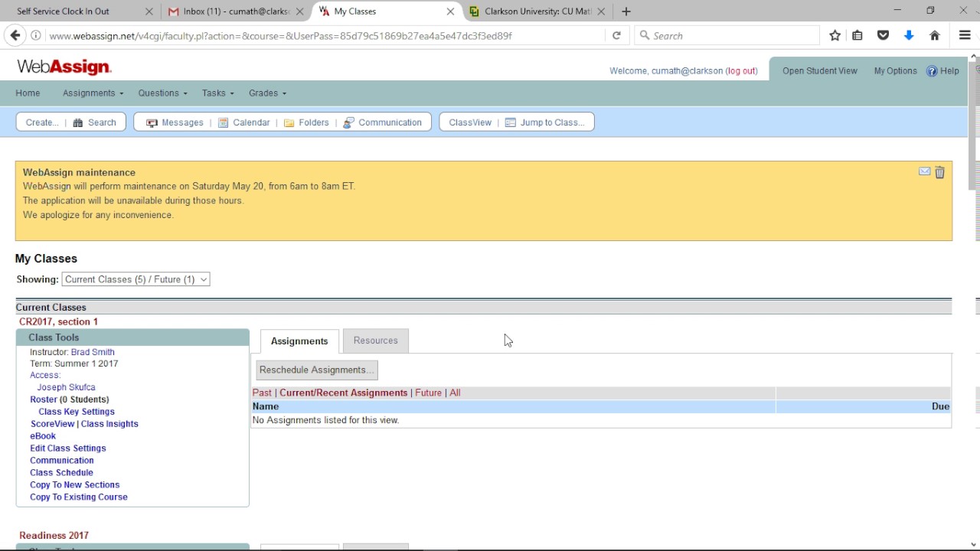Open Messages in the toolbar
The height and width of the screenshot is (551, 980).
click(175, 122)
